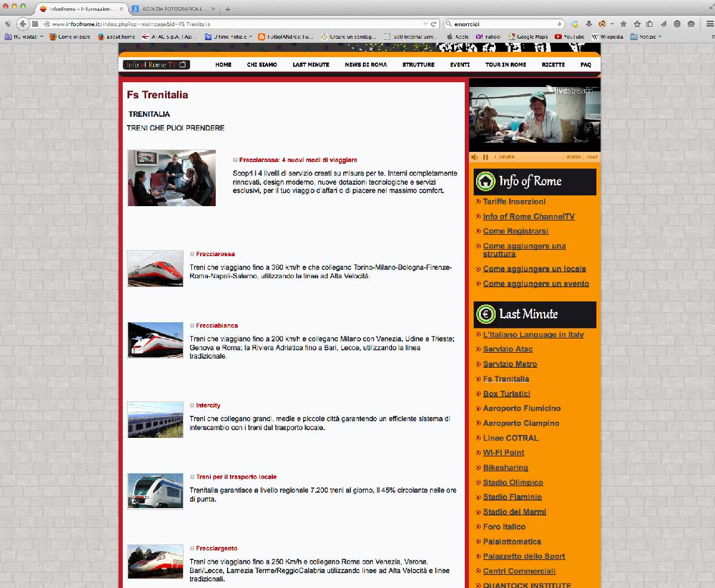The image size is (715, 588).
Task: Open TOUR IN ROME menu item
Action: click(x=506, y=64)
